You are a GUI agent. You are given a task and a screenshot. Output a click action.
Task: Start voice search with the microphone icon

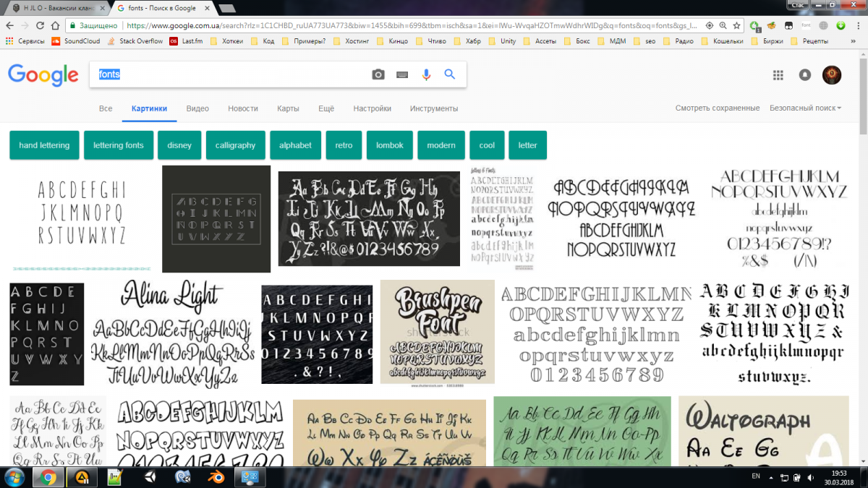[426, 74]
